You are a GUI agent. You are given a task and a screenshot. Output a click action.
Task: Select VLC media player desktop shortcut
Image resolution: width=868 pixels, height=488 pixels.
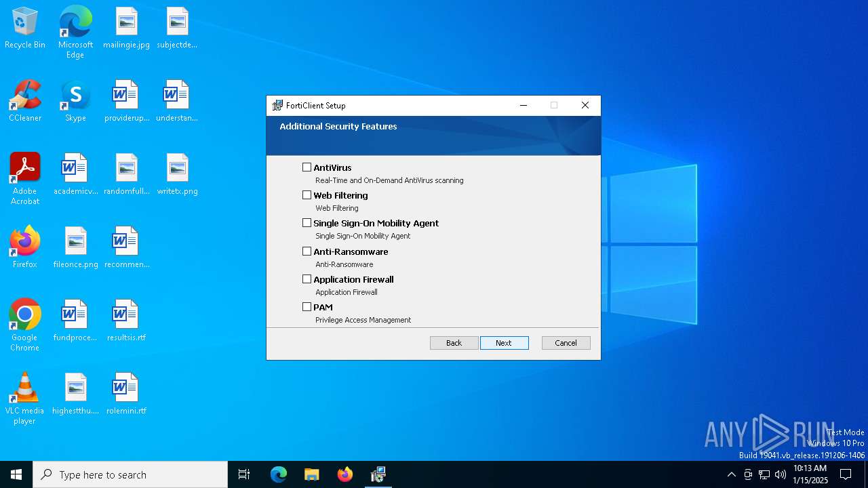[25, 398]
